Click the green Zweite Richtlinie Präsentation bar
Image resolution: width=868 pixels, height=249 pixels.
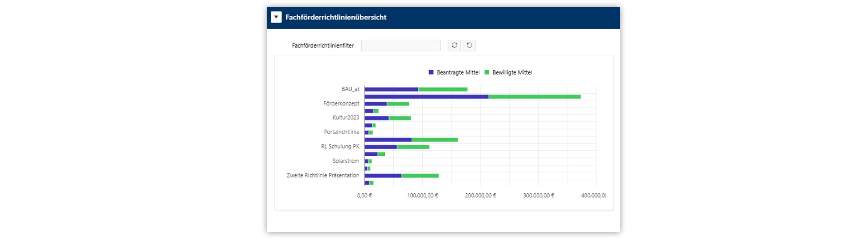pyautogui.click(x=420, y=176)
